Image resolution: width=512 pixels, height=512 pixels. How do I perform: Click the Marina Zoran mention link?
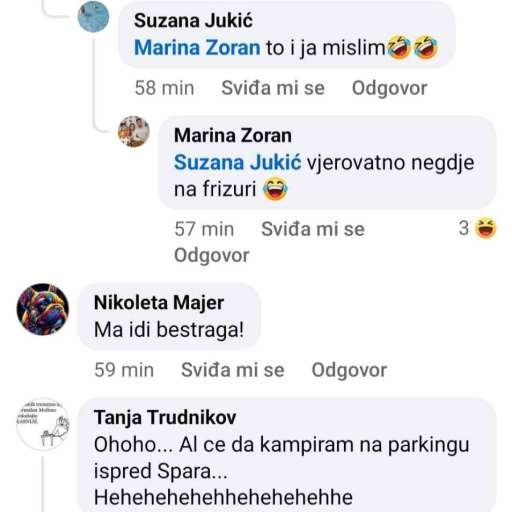pyautogui.click(x=197, y=48)
